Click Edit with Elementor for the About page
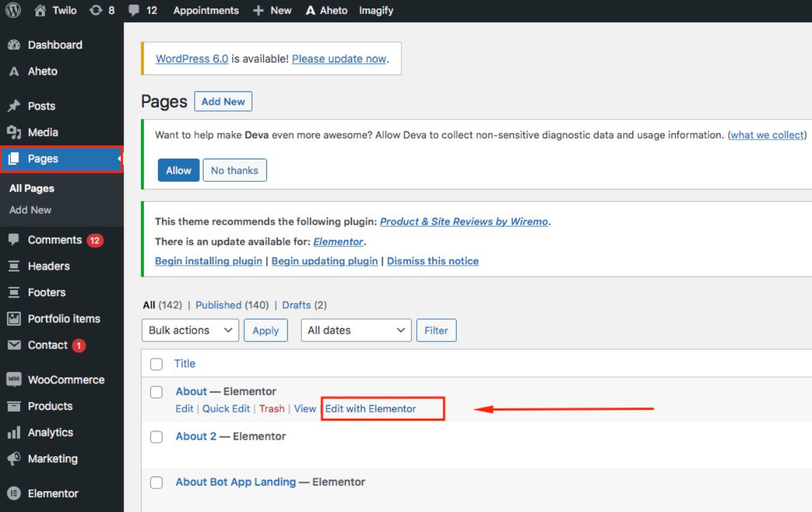The height and width of the screenshot is (512, 812). click(370, 408)
